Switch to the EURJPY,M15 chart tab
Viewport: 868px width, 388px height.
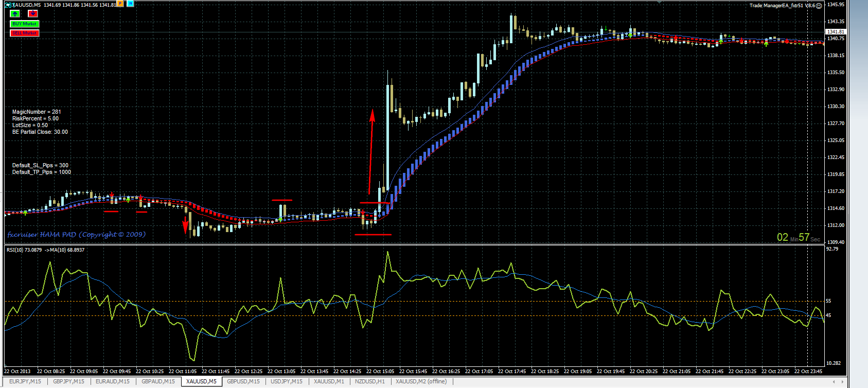(x=25, y=381)
